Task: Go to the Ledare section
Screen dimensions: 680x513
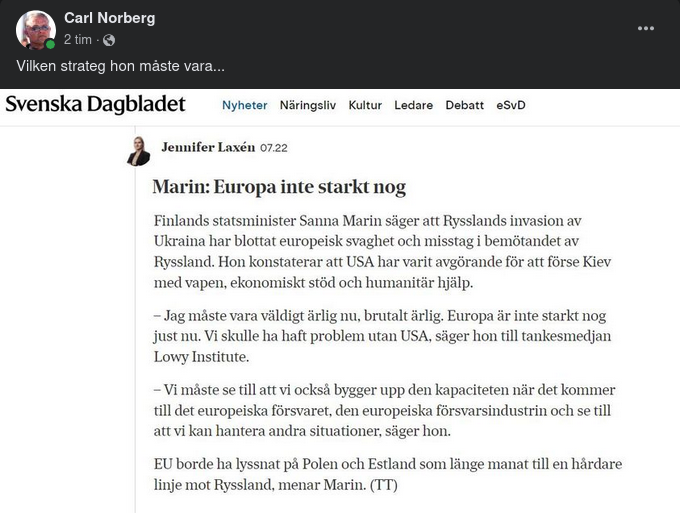Action: click(x=414, y=105)
